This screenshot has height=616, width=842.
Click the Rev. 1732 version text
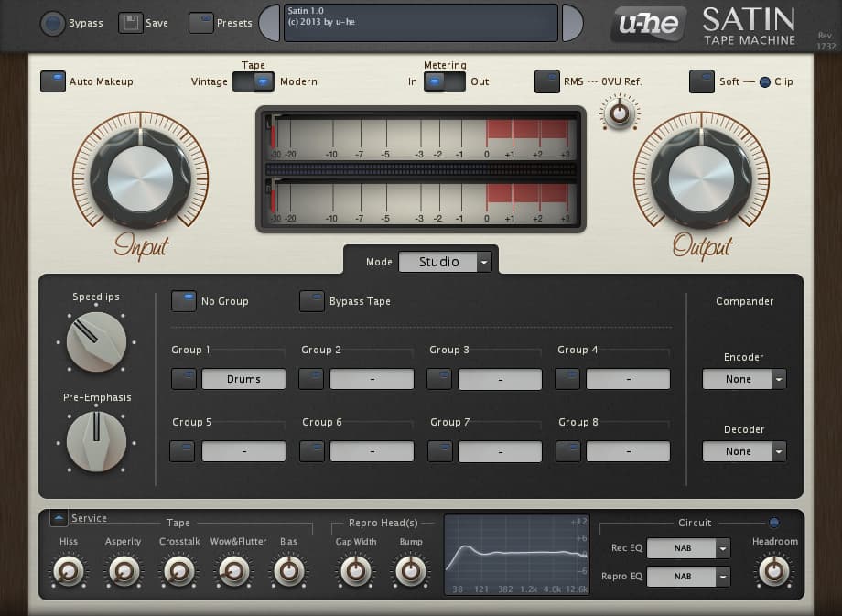826,41
